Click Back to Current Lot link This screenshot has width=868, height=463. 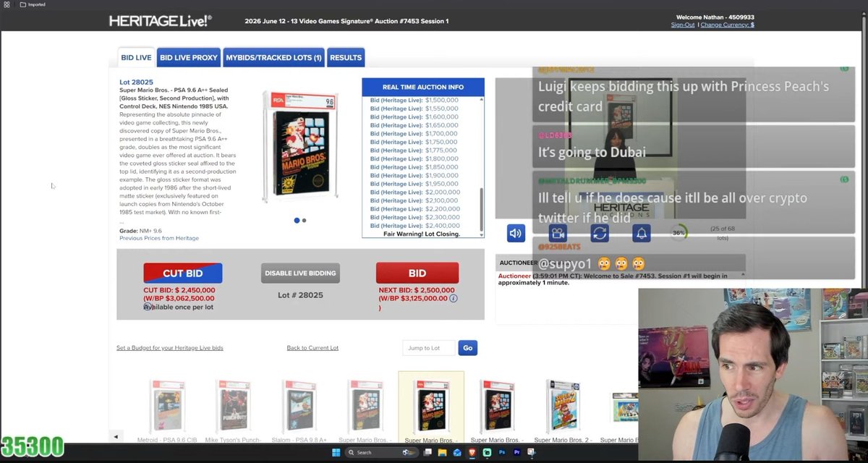[312, 348]
